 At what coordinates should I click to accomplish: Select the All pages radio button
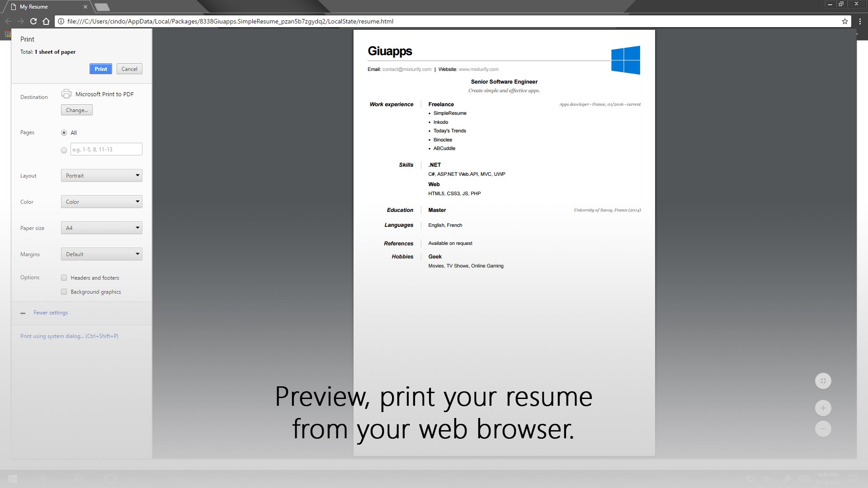pyautogui.click(x=64, y=133)
